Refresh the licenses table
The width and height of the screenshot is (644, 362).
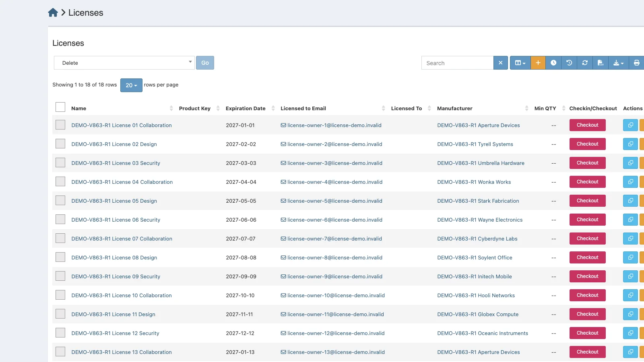585,63
